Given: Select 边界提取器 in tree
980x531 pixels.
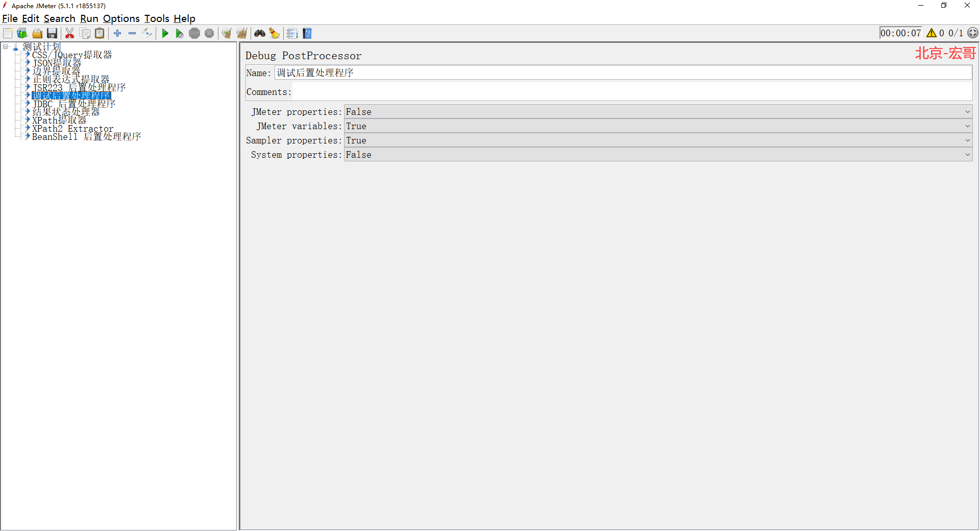Looking at the screenshot, I should coord(56,71).
